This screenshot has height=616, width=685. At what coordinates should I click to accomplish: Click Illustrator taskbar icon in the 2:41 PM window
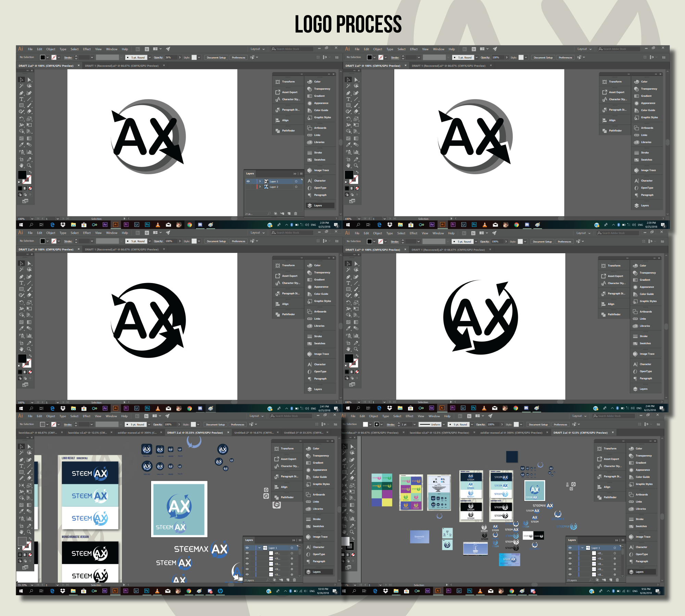(x=115, y=408)
